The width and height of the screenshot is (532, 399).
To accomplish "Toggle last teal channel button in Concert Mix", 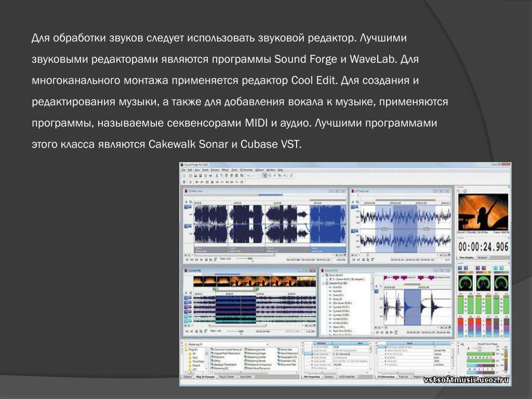I will (x=186, y=321).
